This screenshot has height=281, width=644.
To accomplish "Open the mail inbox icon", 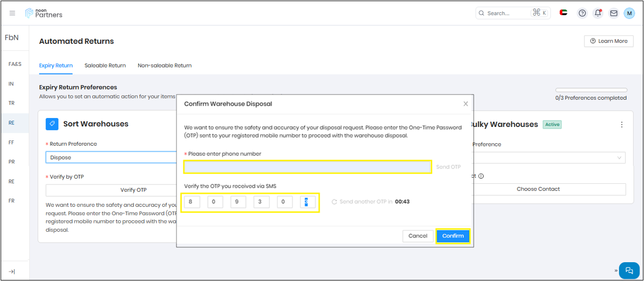I will click(614, 13).
